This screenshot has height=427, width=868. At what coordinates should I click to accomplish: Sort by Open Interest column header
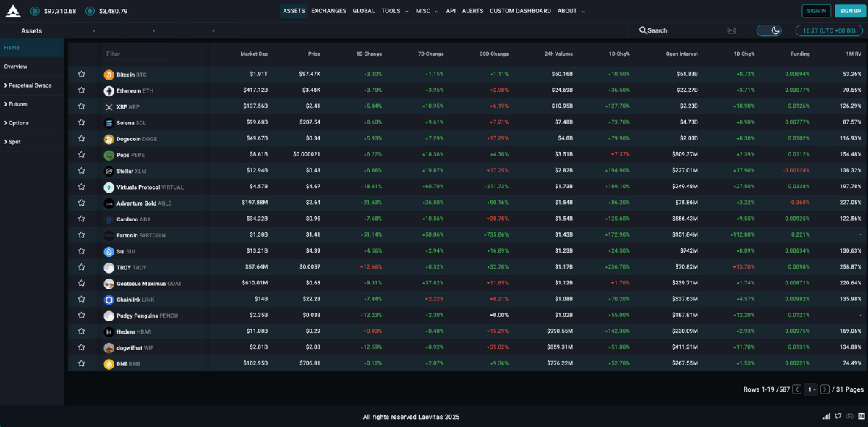[682, 54]
